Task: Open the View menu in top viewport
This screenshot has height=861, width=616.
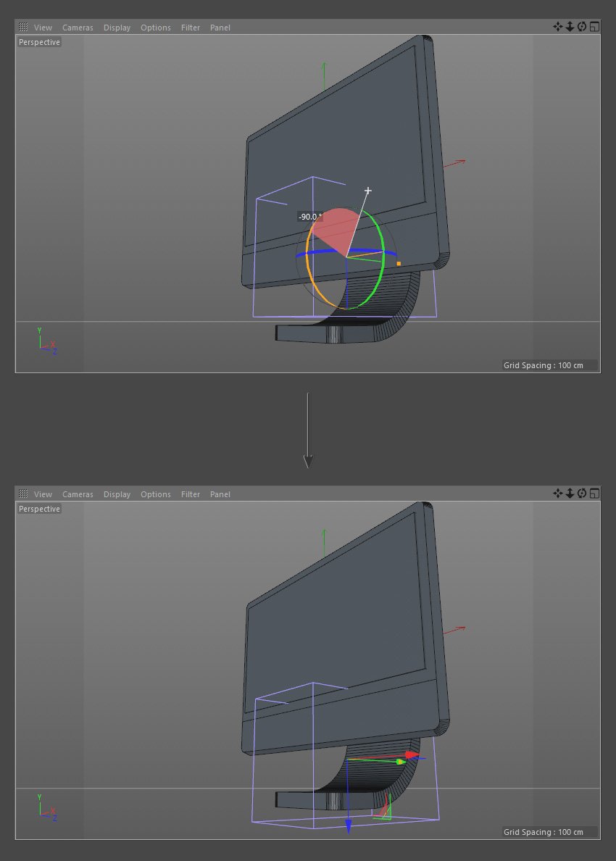Action: click(43, 28)
